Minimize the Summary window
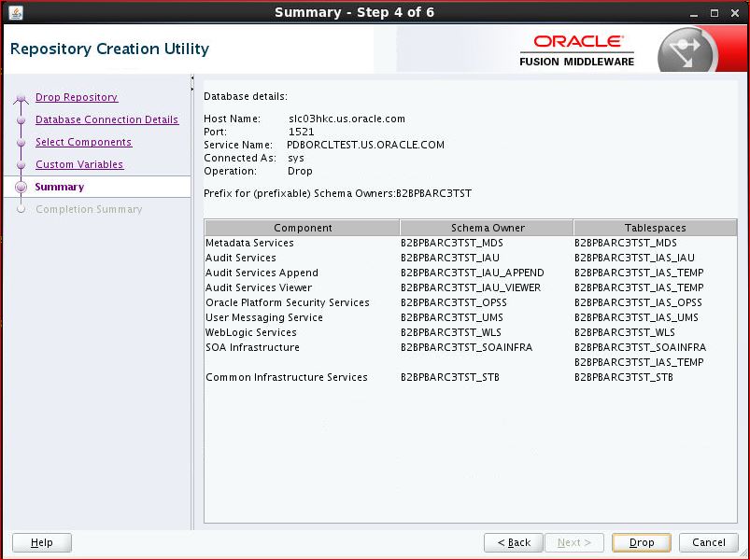Image resolution: width=750 pixels, height=560 pixels. 694,13
